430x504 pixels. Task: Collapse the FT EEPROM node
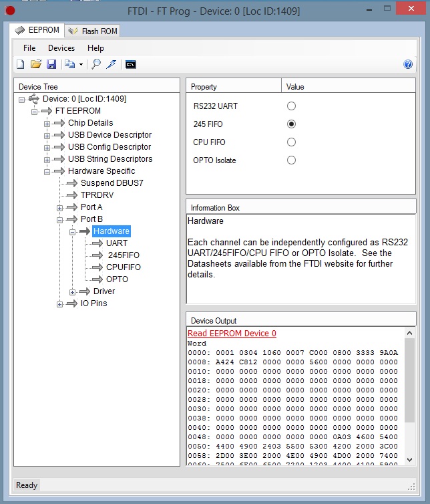[34, 112]
